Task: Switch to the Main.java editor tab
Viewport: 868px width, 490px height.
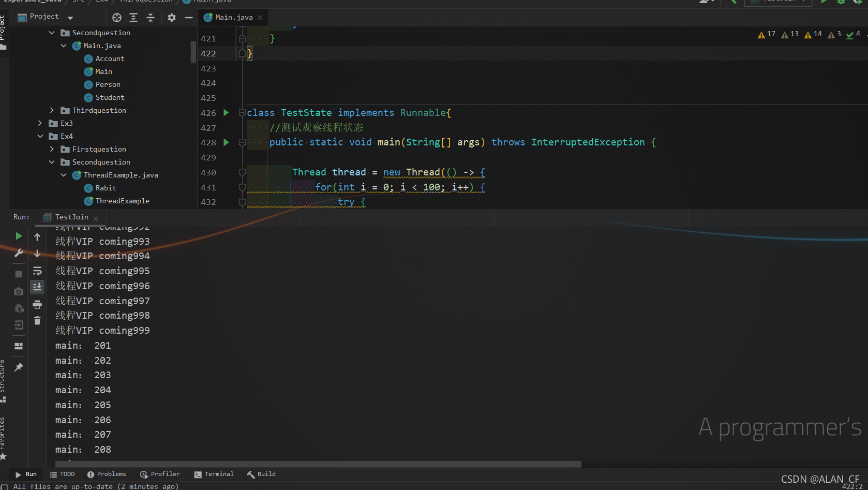Action: point(233,18)
